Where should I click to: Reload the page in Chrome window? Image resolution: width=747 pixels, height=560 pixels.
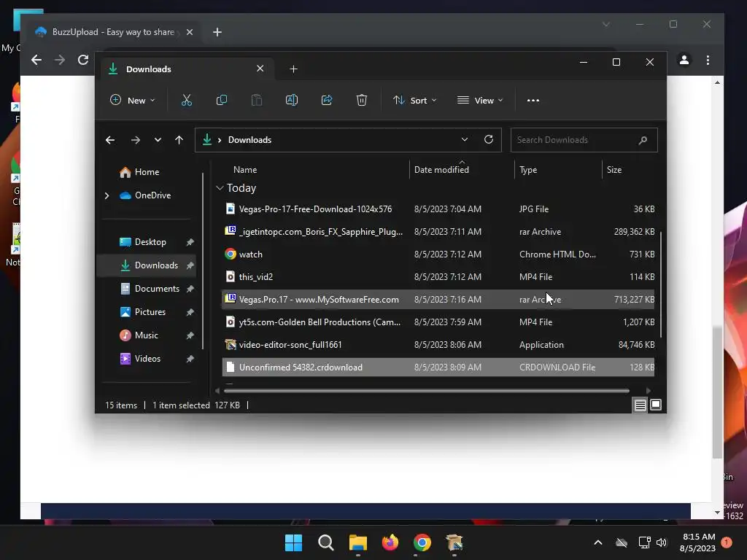point(83,60)
